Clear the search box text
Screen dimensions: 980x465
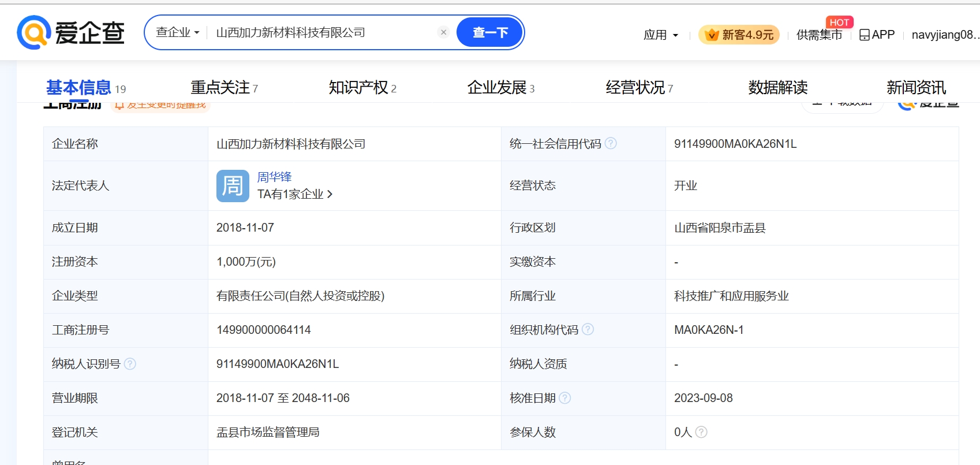coord(443,32)
